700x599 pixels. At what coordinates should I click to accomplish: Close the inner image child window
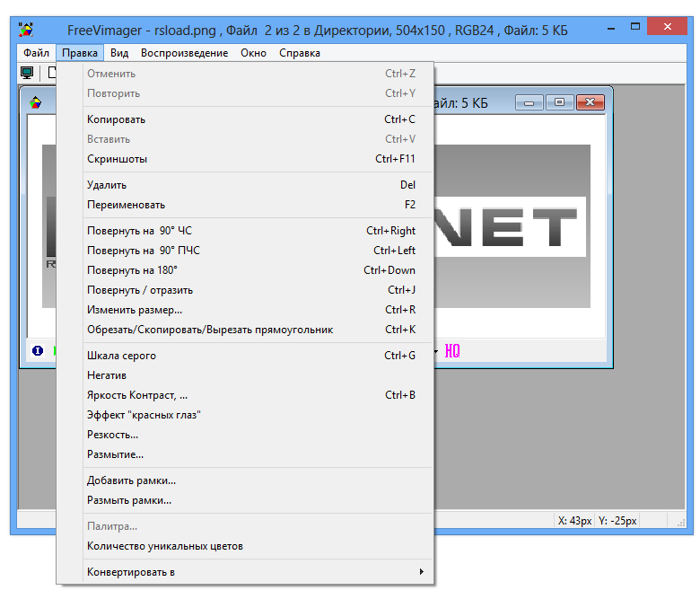click(x=591, y=102)
